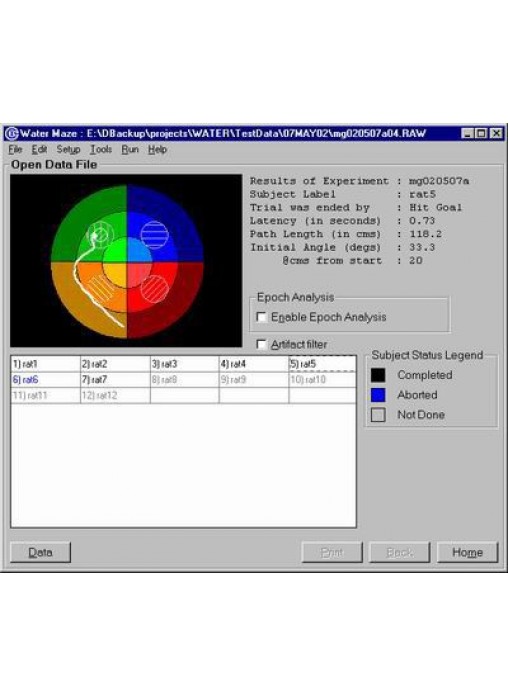This screenshot has height=696, width=508.
Task: Select the horizontal-striped circle in blue quadrant
Action: (x=155, y=235)
